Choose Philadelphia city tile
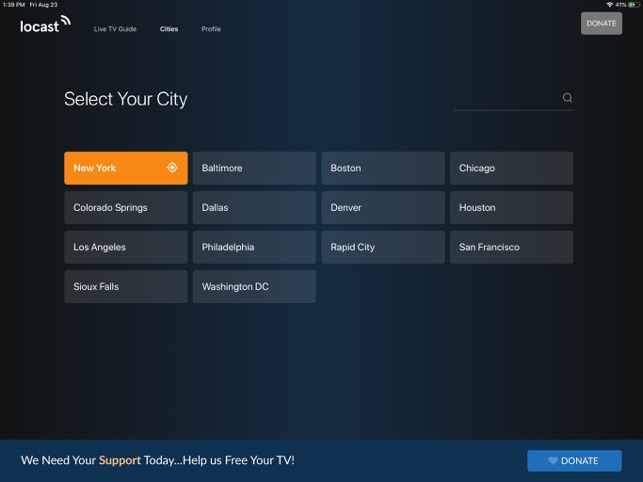The width and height of the screenshot is (643, 482). pos(254,247)
